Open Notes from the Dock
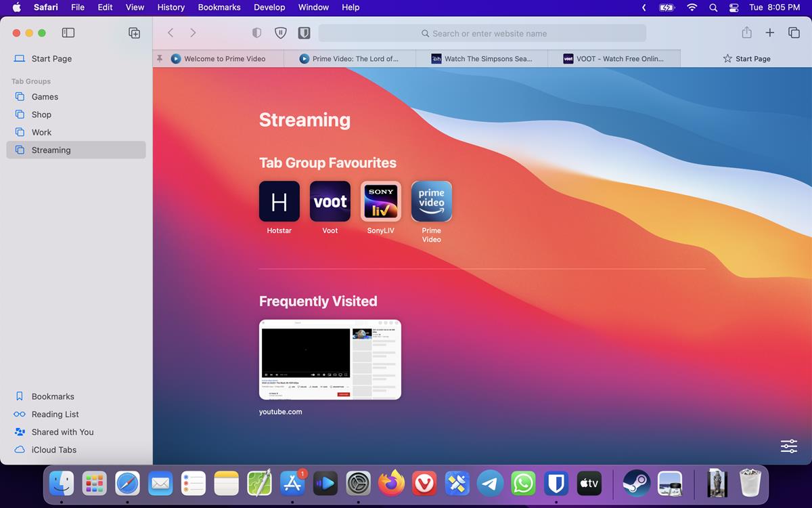812x508 pixels. pyautogui.click(x=227, y=483)
